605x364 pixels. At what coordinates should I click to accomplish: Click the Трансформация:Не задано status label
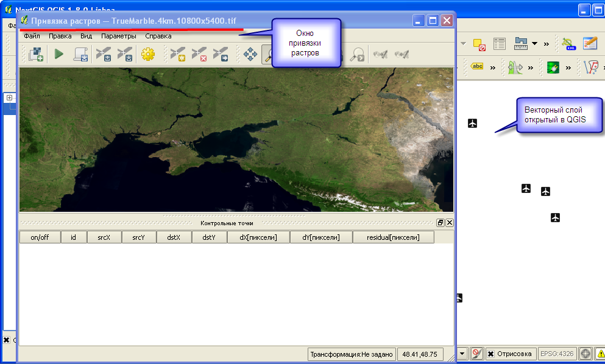tap(352, 354)
